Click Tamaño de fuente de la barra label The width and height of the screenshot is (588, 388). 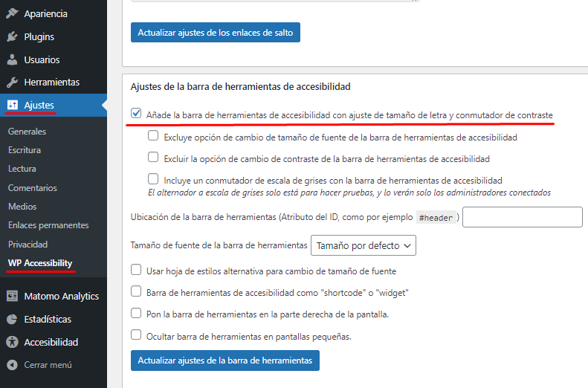click(219, 245)
